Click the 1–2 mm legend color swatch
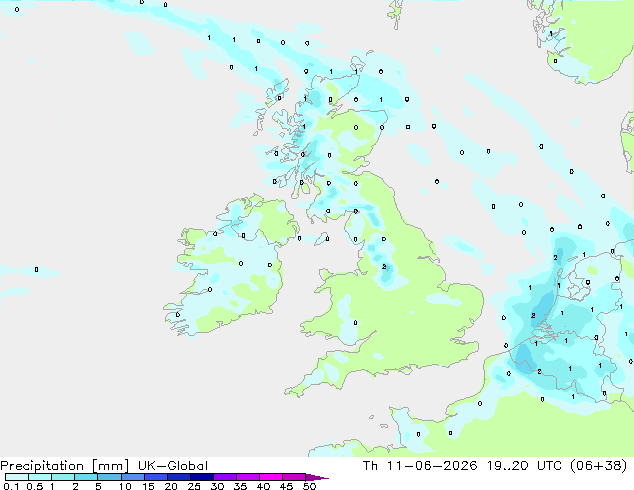Image resolution: width=634 pixels, height=490 pixels. (63, 477)
